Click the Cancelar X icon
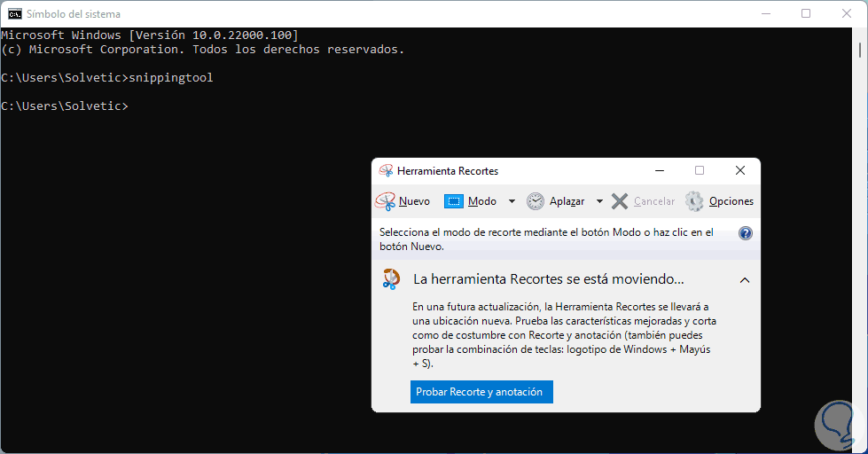The height and width of the screenshot is (454, 868). tap(620, 201)
